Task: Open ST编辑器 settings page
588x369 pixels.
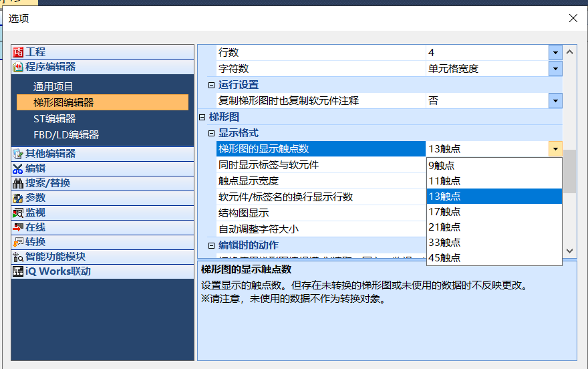Action: 54,119
